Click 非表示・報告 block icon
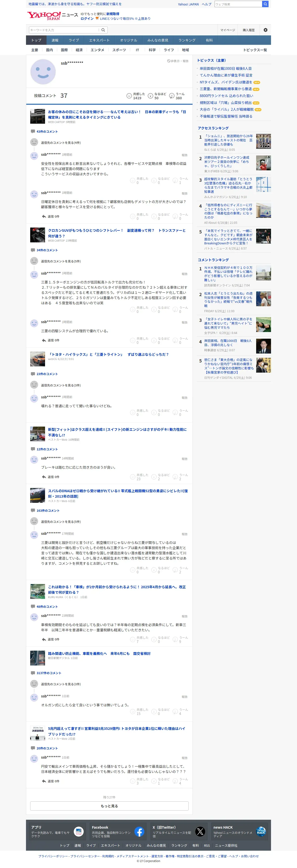The width and height of the screenshot is (297, 868). tap(169, 61)
